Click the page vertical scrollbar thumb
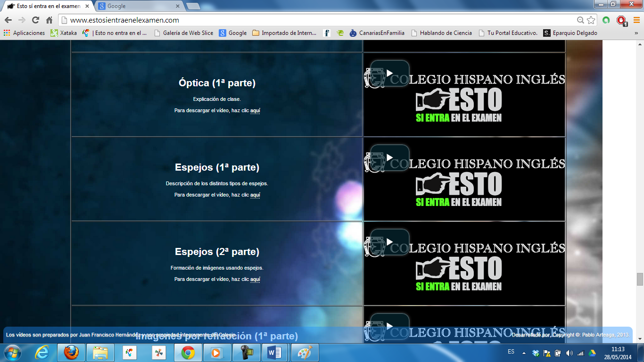Image resolution: width=644 pixels, height=362 pixels. coord(640,280)
